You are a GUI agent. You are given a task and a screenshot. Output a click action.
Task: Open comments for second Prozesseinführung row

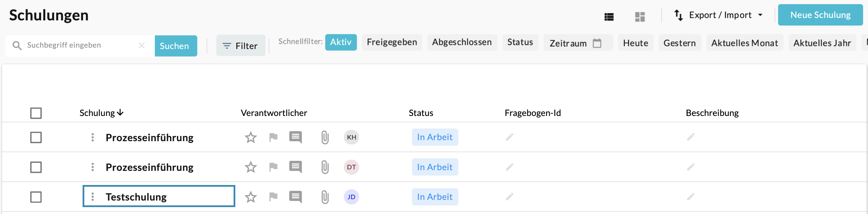coord(295,167)
